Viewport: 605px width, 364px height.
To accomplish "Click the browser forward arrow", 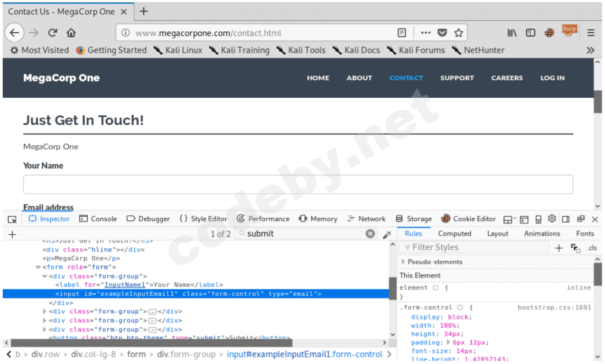I will point(34,33).
